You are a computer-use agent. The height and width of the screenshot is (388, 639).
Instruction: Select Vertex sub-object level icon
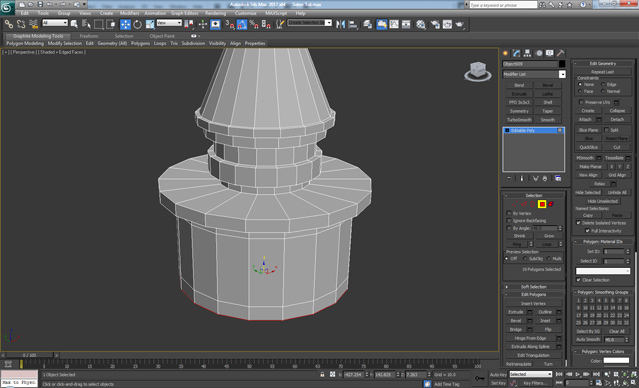pos(515,204)
